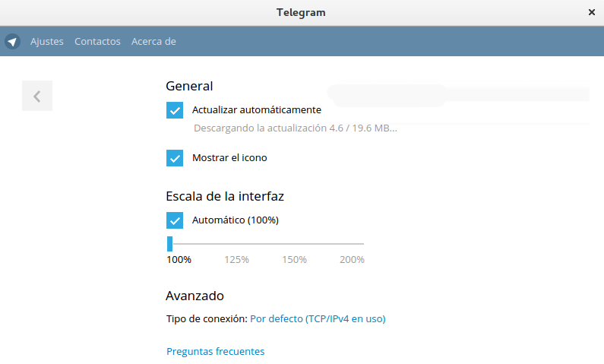Set interface scale to 125%

[x=236, y=260]
